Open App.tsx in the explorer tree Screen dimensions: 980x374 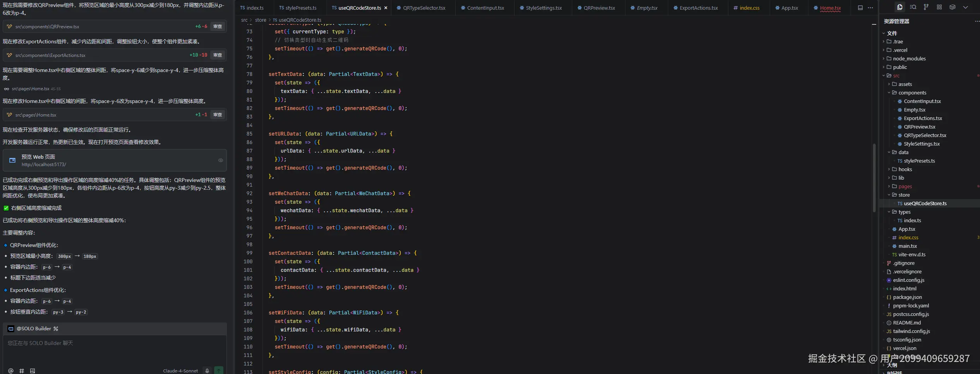[906, 229]
